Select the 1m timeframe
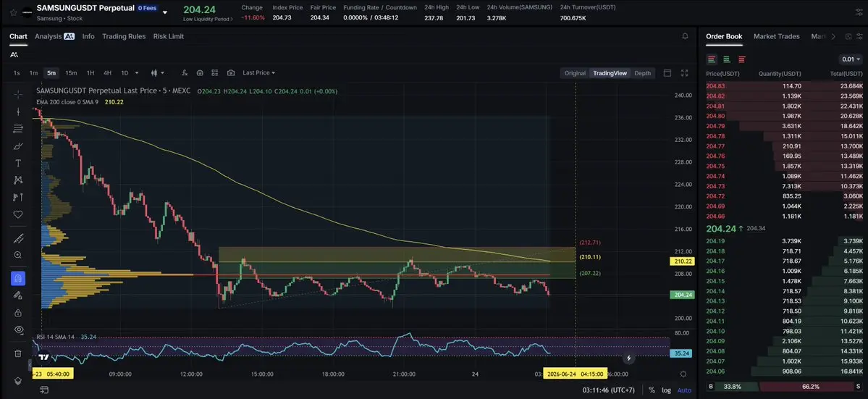The width and height of the screenshot is (868, 399). point(33,73)
